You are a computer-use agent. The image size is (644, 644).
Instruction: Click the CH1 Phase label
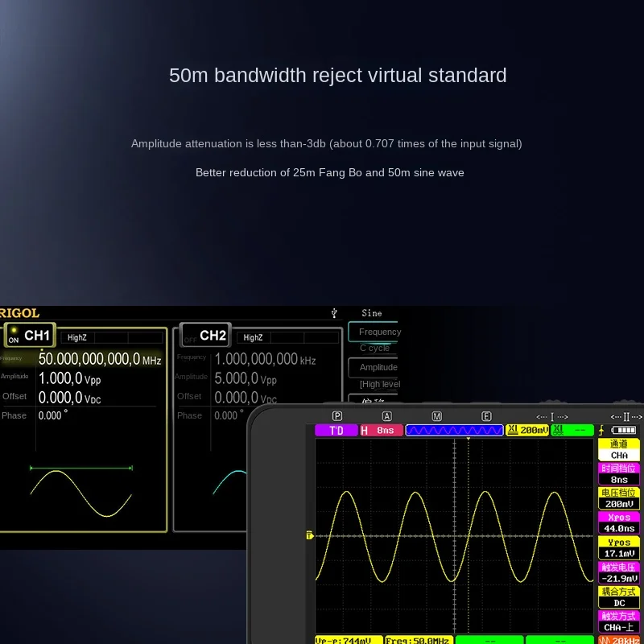pos(14,415)
